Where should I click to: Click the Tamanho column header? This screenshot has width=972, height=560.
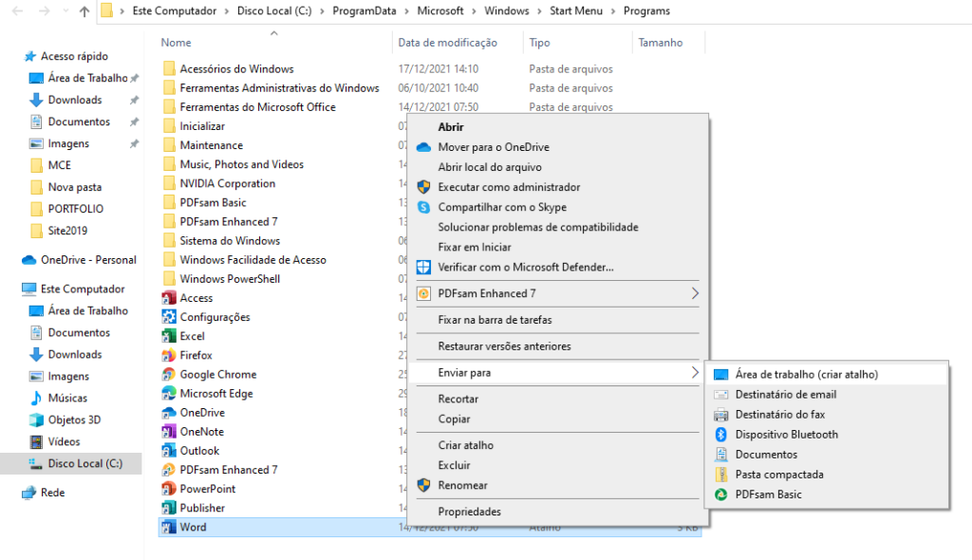click(x=661, y=43)
